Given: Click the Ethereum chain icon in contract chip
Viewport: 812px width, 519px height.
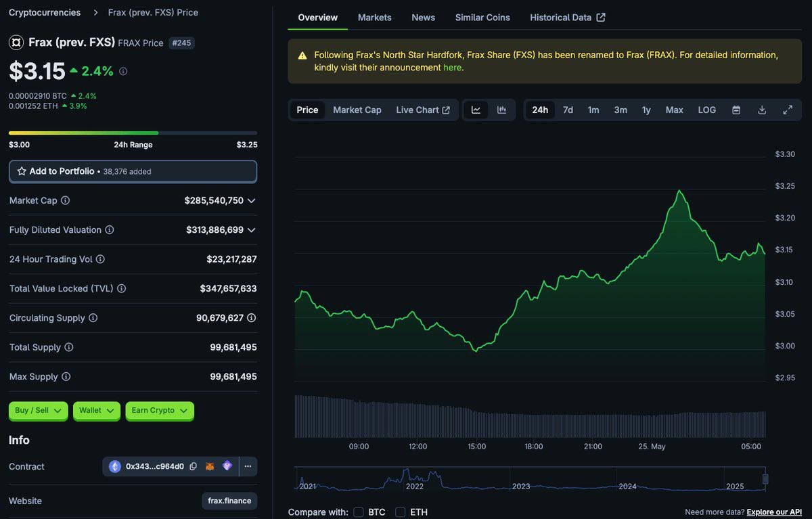Looking at the screenshot, I should pos(115,466).
